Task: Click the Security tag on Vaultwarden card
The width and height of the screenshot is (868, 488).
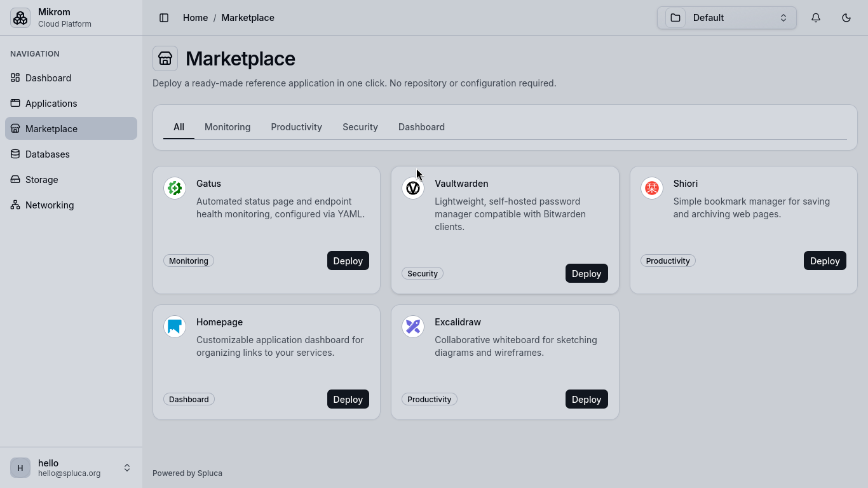Action: click(423, 273)
